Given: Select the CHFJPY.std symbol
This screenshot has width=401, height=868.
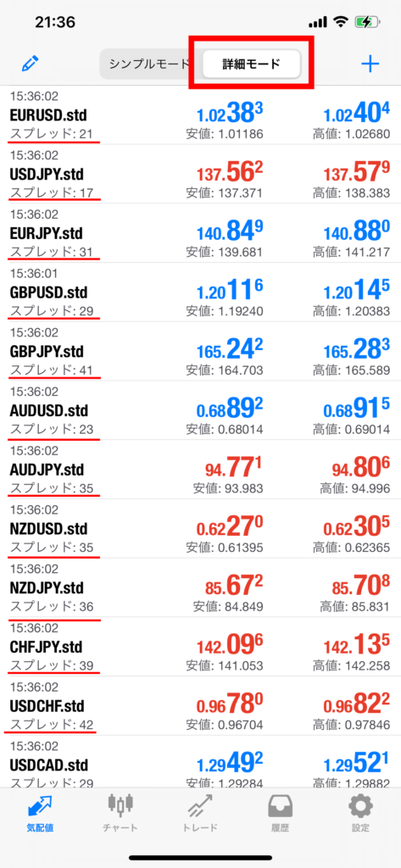Looking at the screenshot, I should pos(47,647).
